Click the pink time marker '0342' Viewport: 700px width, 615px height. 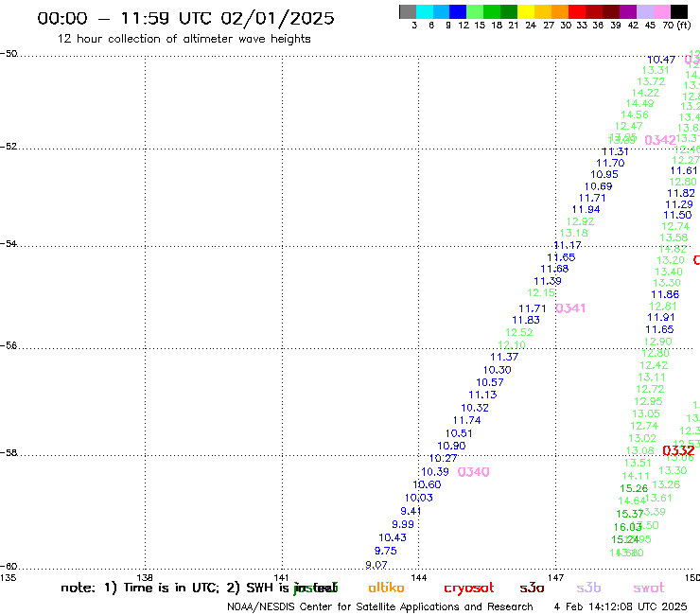pos(660,140)
